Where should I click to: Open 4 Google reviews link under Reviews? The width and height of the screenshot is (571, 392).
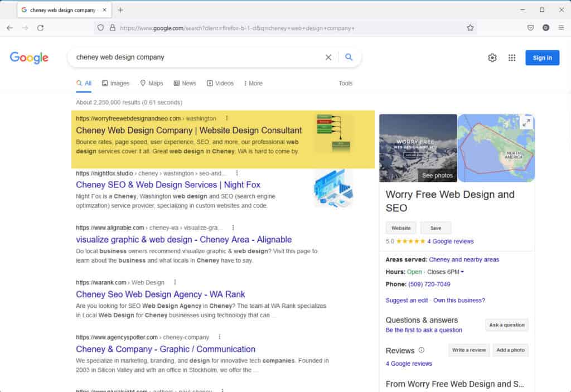409,364
